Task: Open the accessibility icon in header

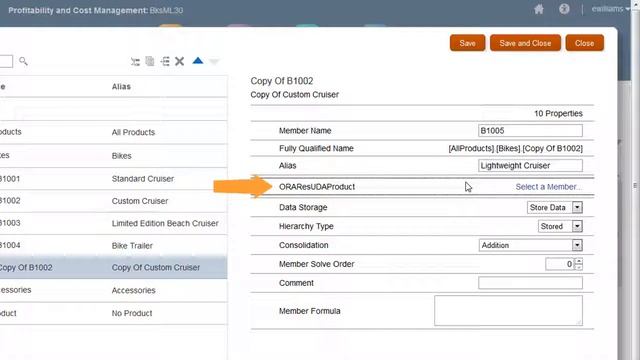Action: tap(564, 9)
